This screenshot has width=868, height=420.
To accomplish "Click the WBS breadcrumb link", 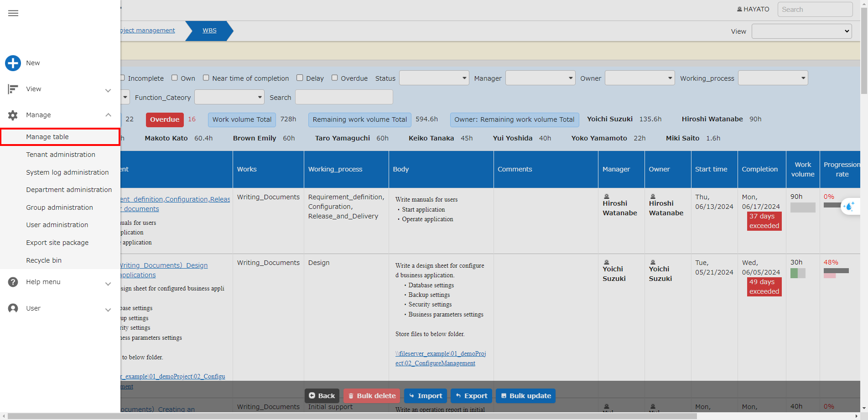I will pyautogui.click(x=209, y=31).
